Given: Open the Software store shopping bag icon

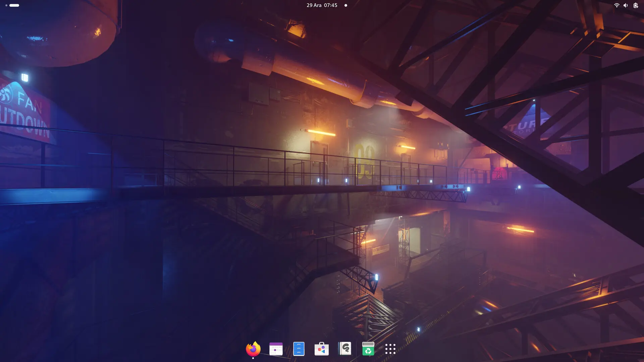Looking at the screenshot, I should 322,349.
